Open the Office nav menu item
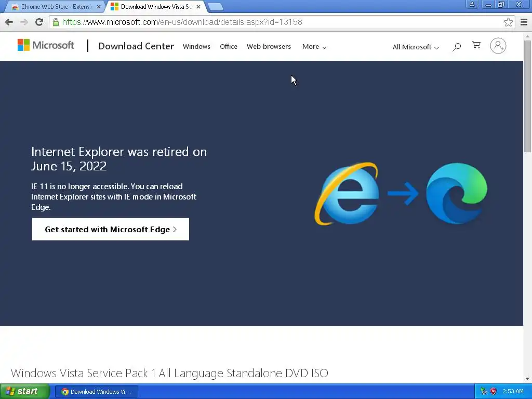Viewport: 532px width, 399px height. pyautogui.click(x=229, y=46)
